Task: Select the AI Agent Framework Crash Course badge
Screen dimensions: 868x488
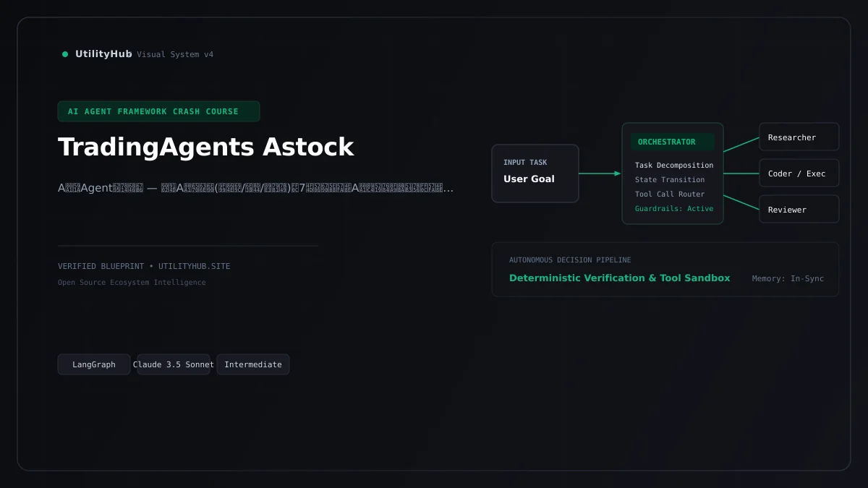Action: (158, 111)
